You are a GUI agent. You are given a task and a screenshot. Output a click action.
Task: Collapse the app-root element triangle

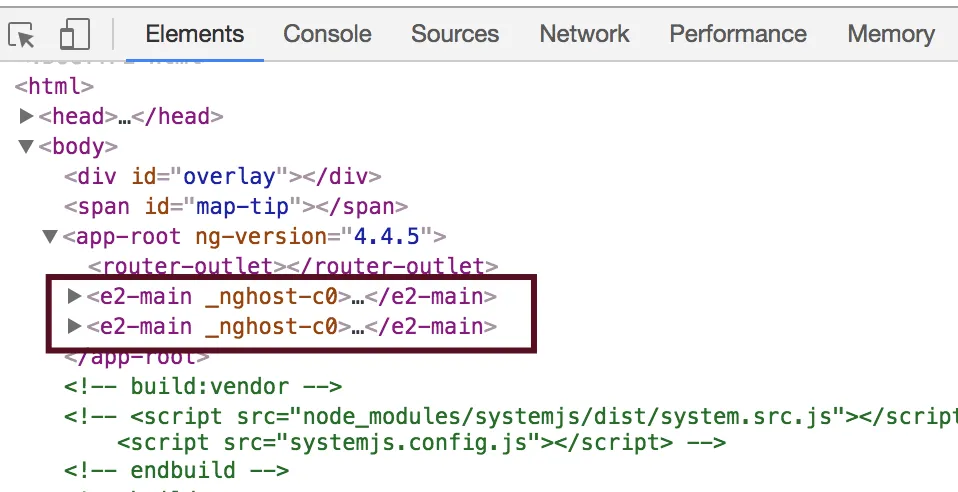pos(50,237)
